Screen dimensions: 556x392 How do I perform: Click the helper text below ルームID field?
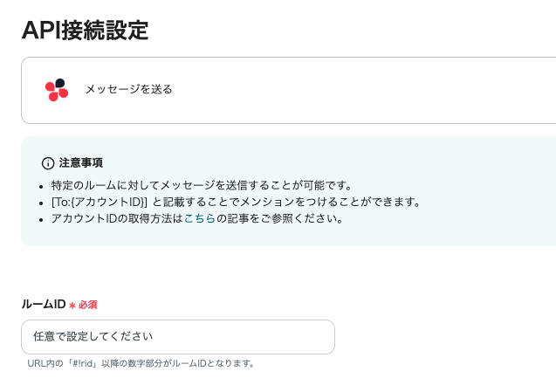(x=141, y=363)
